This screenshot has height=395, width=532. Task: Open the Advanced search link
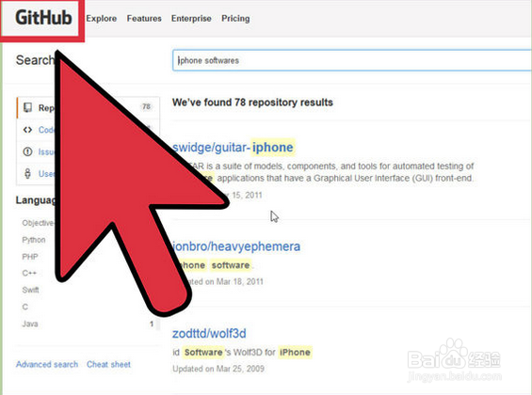47,365
